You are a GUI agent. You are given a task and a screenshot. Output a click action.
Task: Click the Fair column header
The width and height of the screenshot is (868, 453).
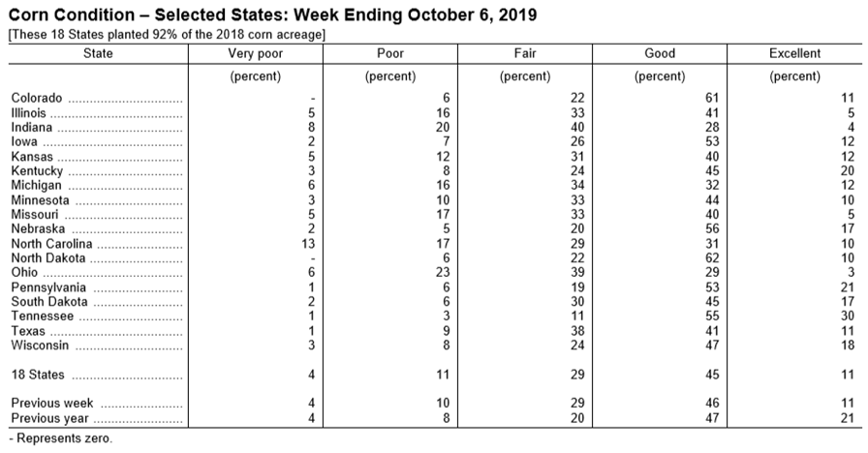click(525, 53)
